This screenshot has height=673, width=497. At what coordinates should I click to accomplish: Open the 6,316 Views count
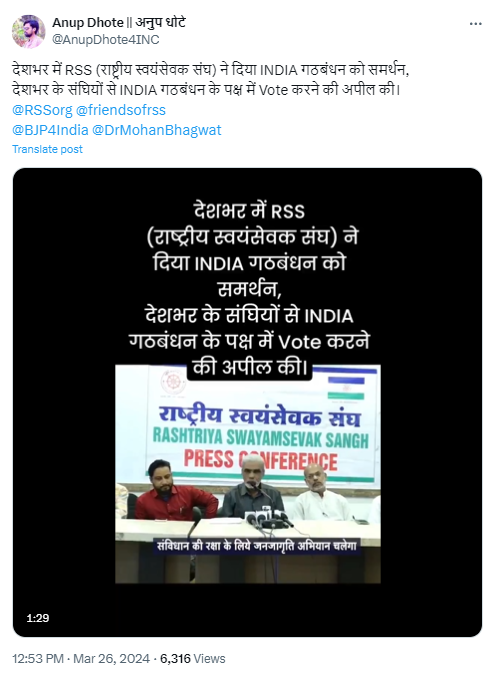click(193, 658)
